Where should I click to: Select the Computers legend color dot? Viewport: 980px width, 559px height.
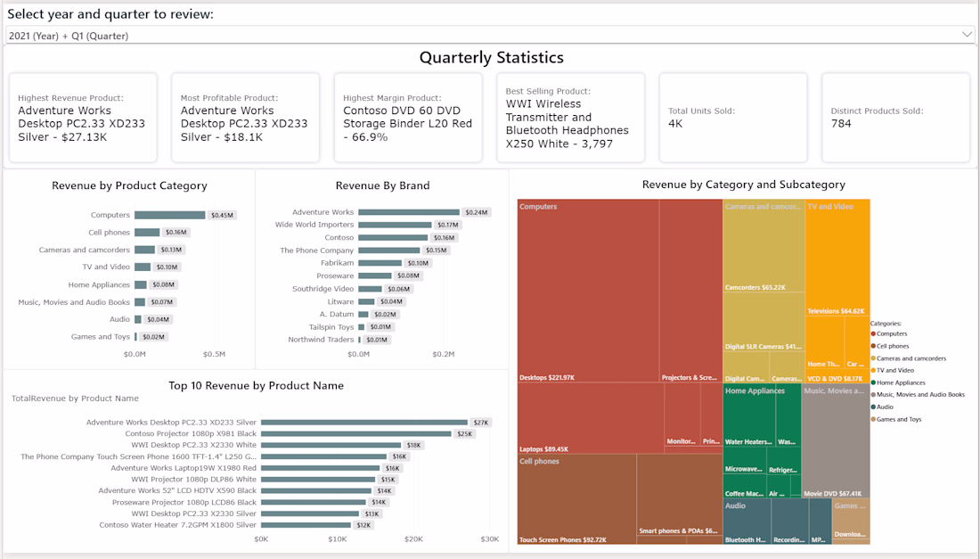coord(873,334)
